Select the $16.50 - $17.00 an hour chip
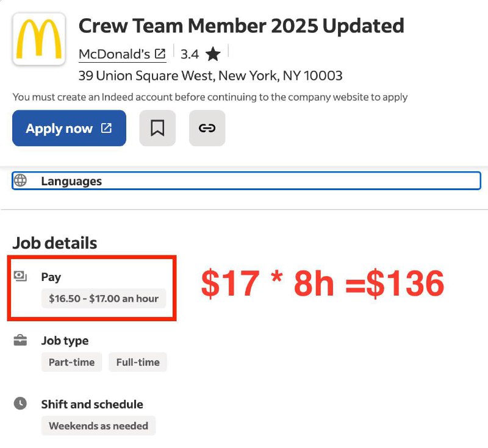Image resolution: width=488 pixels, height=448 pixels. click(104, 299)
